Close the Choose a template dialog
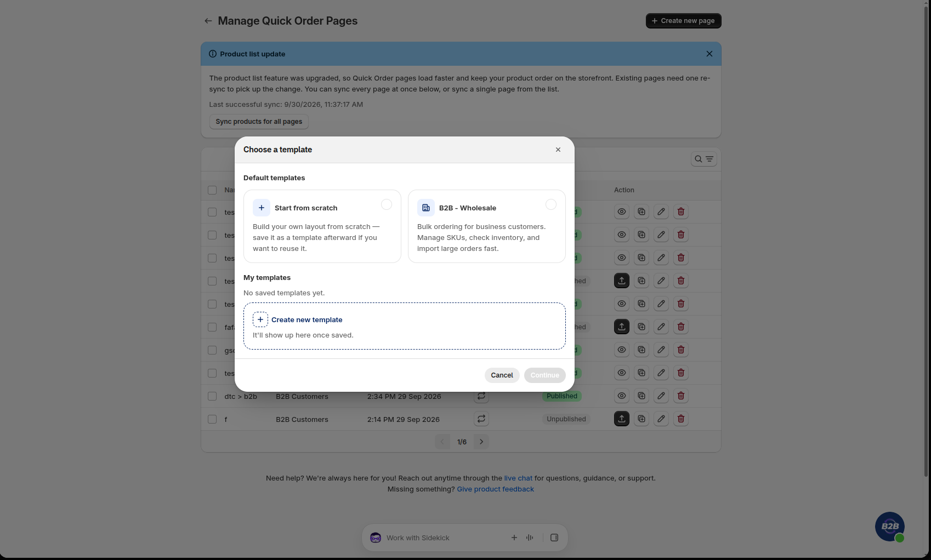This screenshot has width=931, height=560. 558,150
